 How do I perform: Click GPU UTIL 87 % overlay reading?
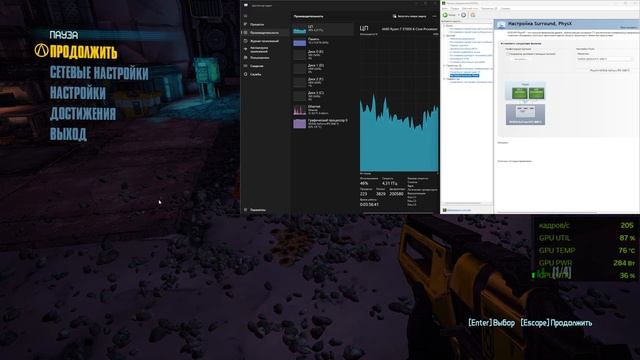pos(586,238)
